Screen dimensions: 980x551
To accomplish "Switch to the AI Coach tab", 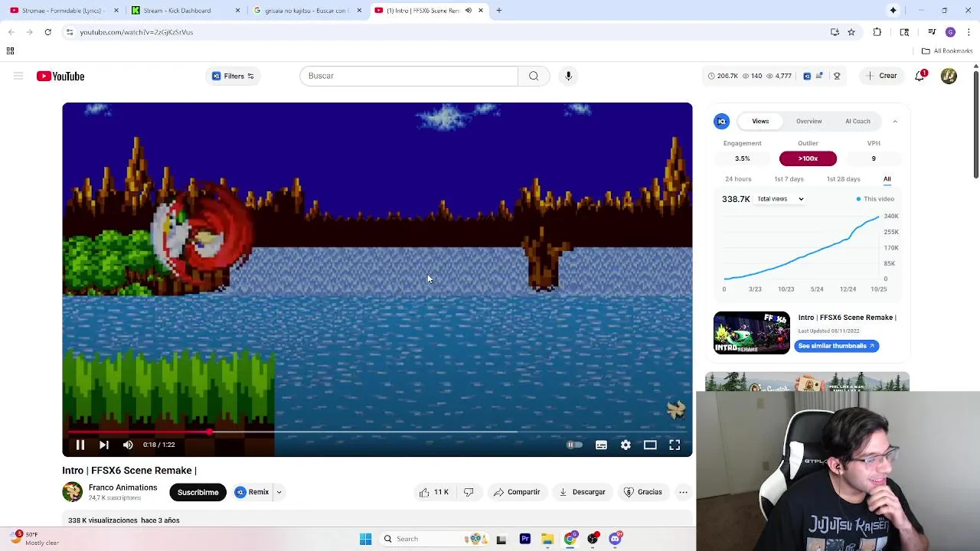I will click(857, 121).
